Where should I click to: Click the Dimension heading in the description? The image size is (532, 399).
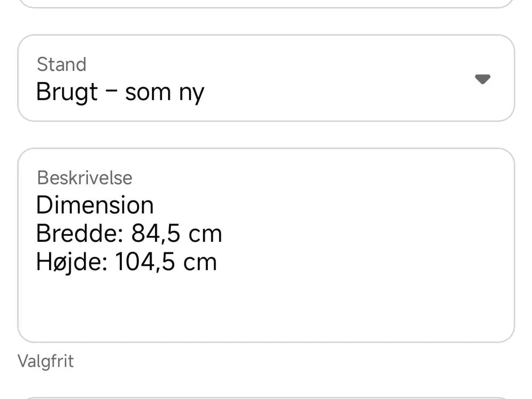pos(95,204)
